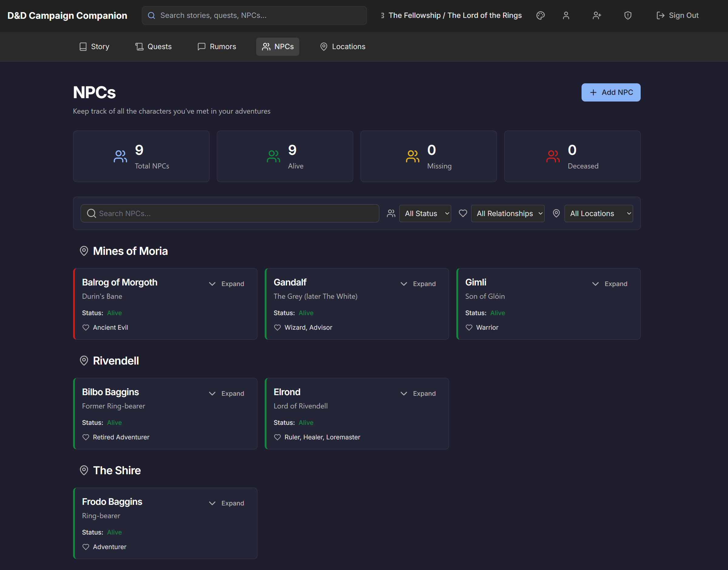Viewport: 728px width, 570px height.
Task: Expand the Gandalf NPC card
Action: click(418, 284)
